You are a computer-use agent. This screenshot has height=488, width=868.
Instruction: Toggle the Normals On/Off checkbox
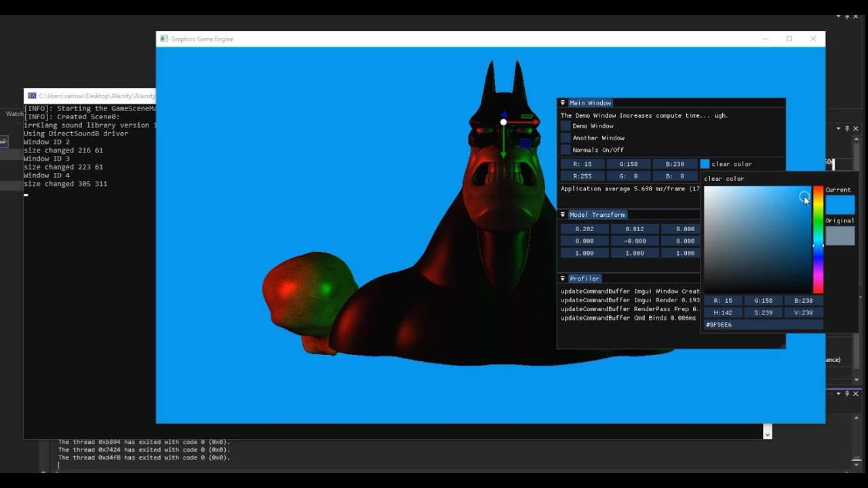(566, 150)
